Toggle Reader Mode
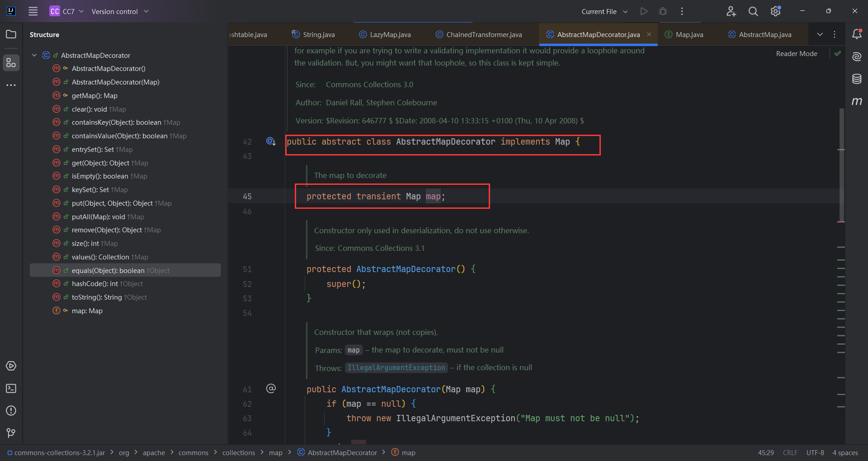 (x=797, y=53)
